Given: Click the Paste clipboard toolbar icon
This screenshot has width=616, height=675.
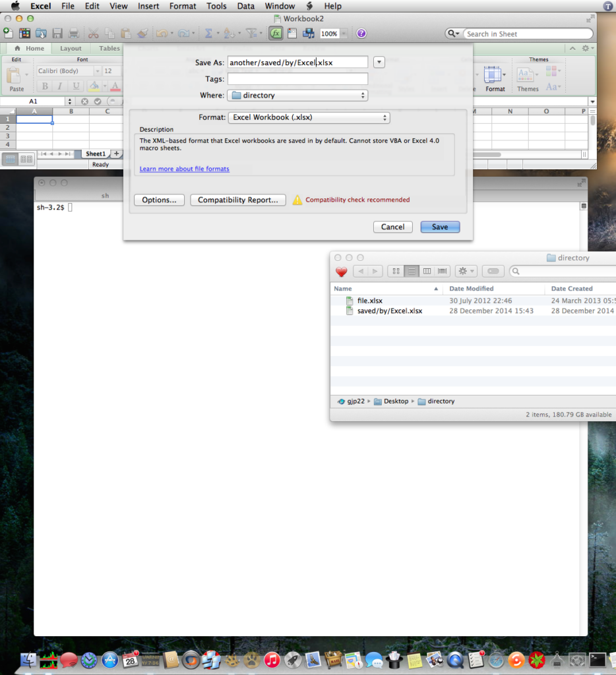Looking at the screenshot, I should pos(126,33).
